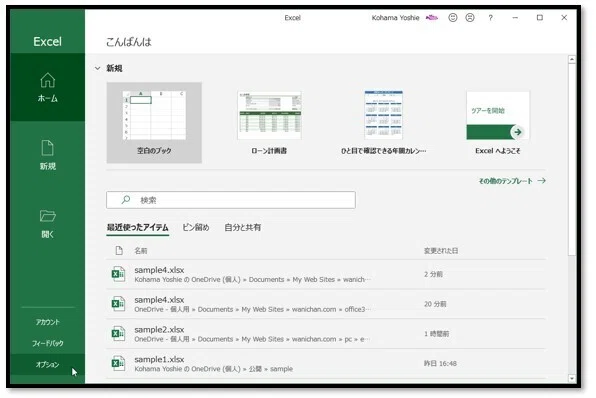The width and height of the screenshot is (596, 398).
Task: Click the 検索 search field
Action: [231, 200]
